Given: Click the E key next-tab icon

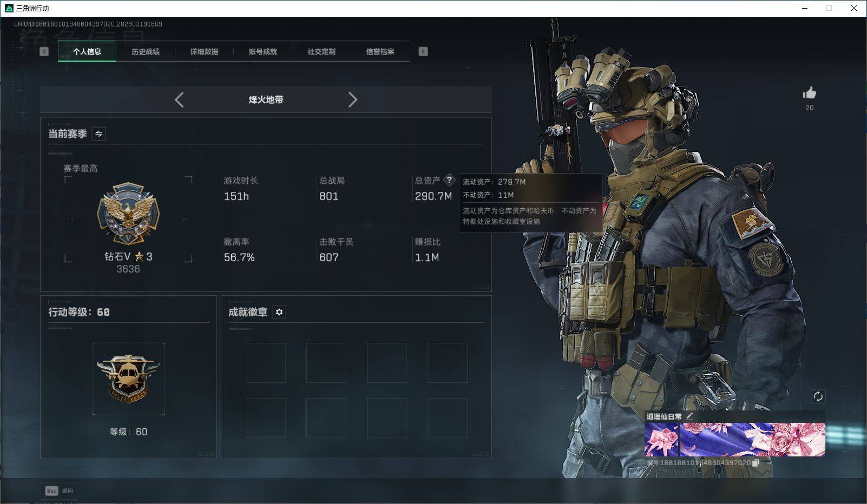Looking at the screenshot, I should 423,51.
